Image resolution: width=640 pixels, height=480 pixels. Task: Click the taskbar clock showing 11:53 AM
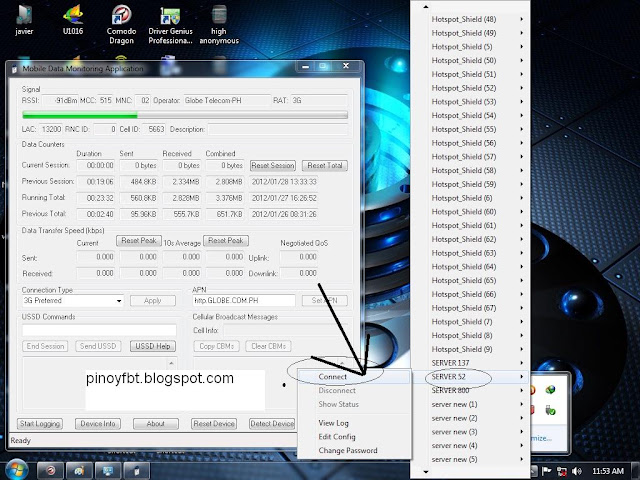click(x=608, y=471)
